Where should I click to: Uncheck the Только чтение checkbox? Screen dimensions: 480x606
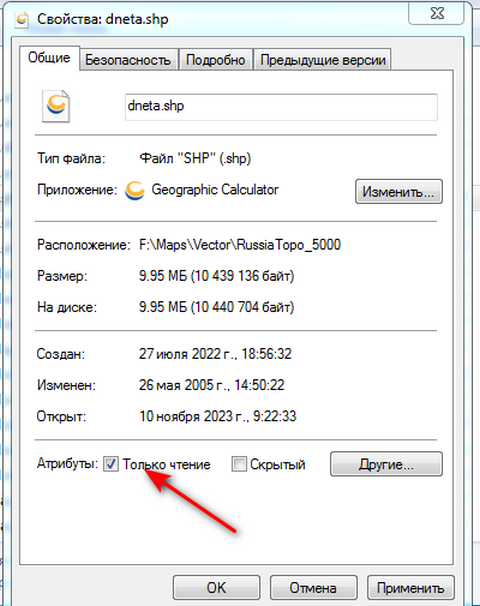point(111,464)
